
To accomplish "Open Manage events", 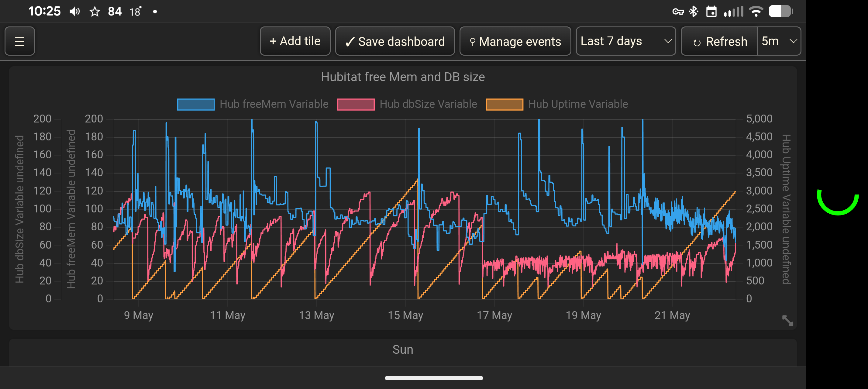I will (515, 41).
